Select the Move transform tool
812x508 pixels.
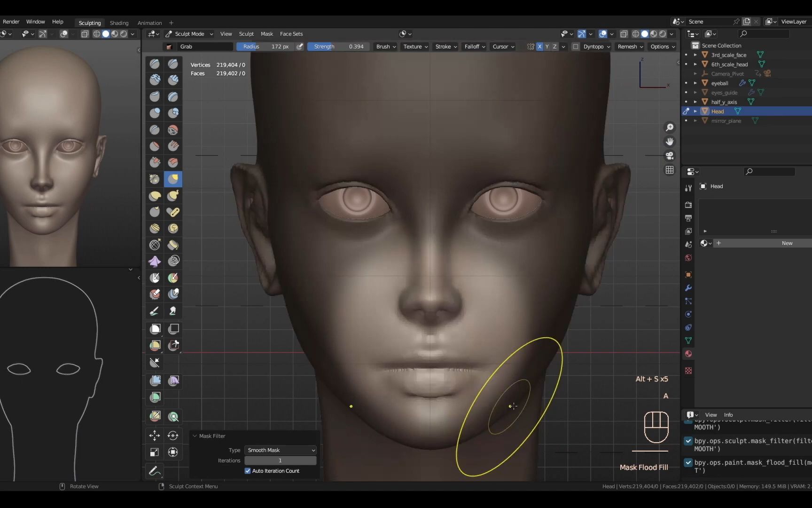point(155,436)
